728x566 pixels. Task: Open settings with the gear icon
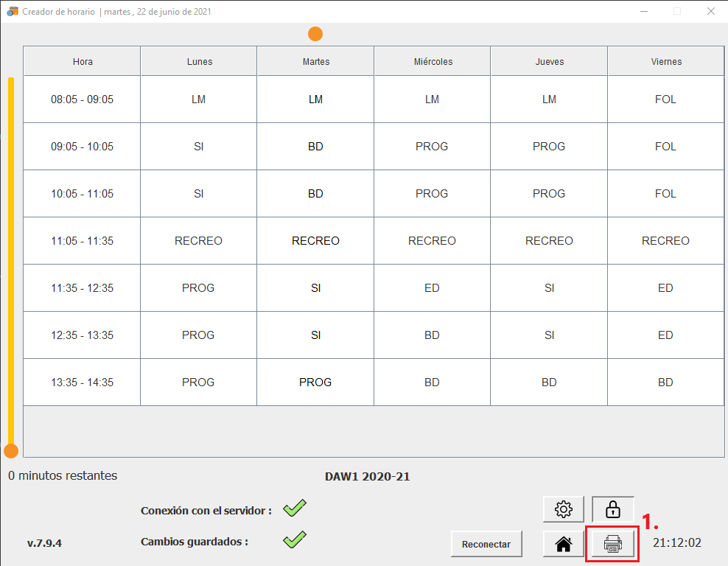coord(564,509)
